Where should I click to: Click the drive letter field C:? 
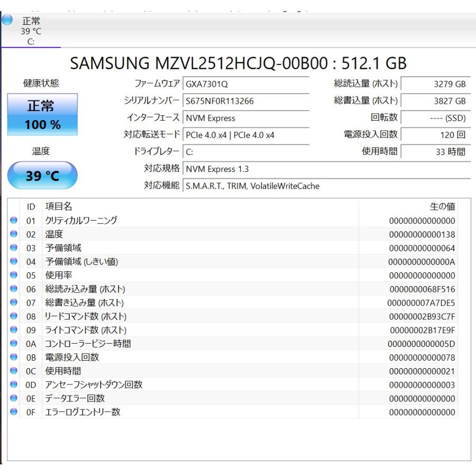pyautogui.click(x=246, y=152)
